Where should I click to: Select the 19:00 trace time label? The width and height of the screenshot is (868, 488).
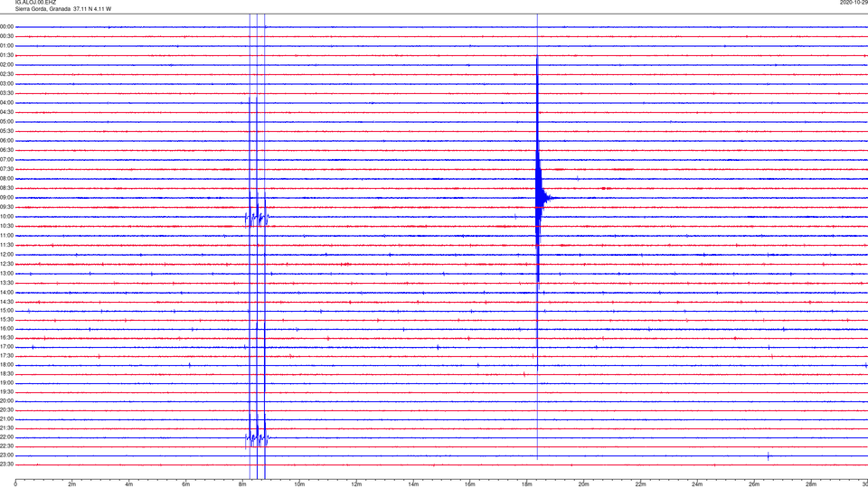[7, 383]
